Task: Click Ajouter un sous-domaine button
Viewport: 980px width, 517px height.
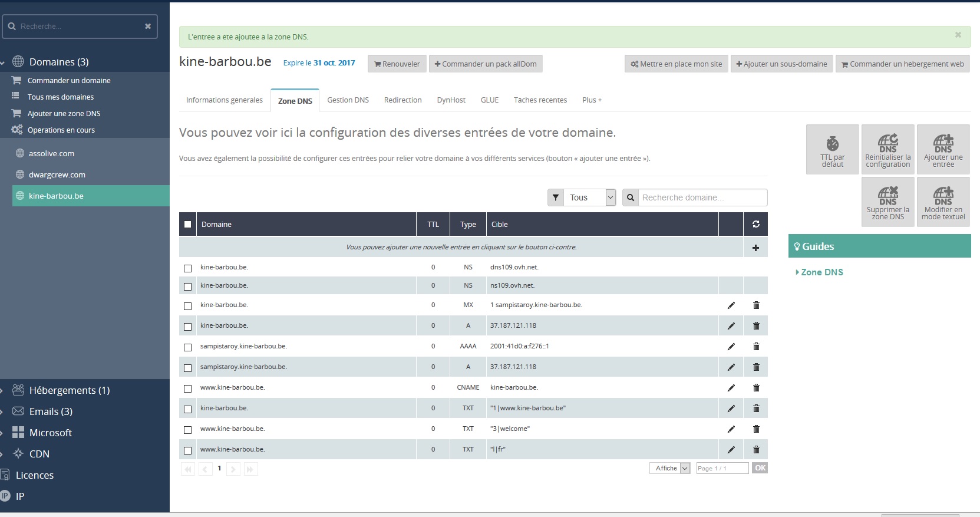Action: tap(781, 64)
